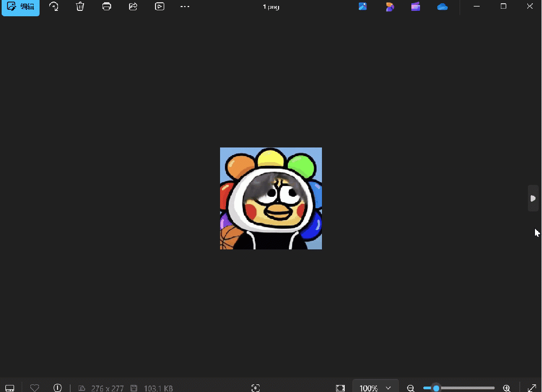542x392 pixels.
Task: Close the Photos window
Action: coord(530,6)
